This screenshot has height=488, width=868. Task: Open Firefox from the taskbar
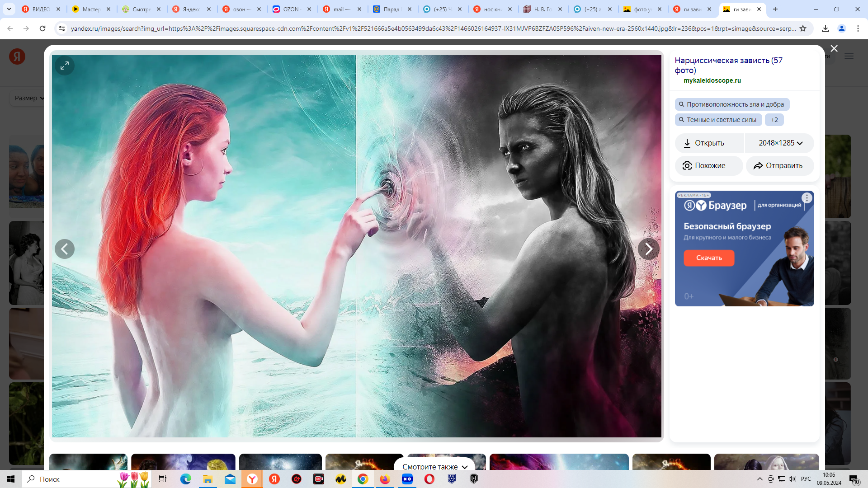point(385,479)
